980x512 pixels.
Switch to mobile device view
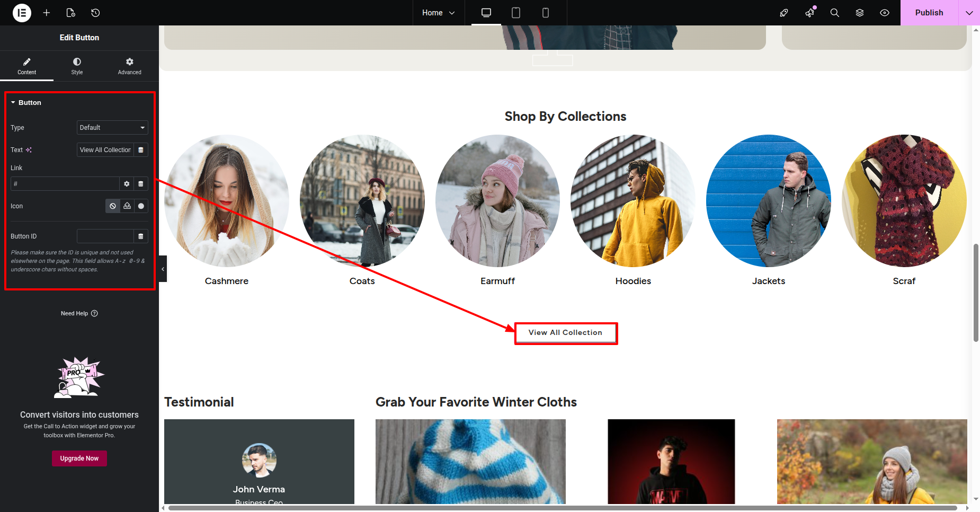[x=545, y=13]
